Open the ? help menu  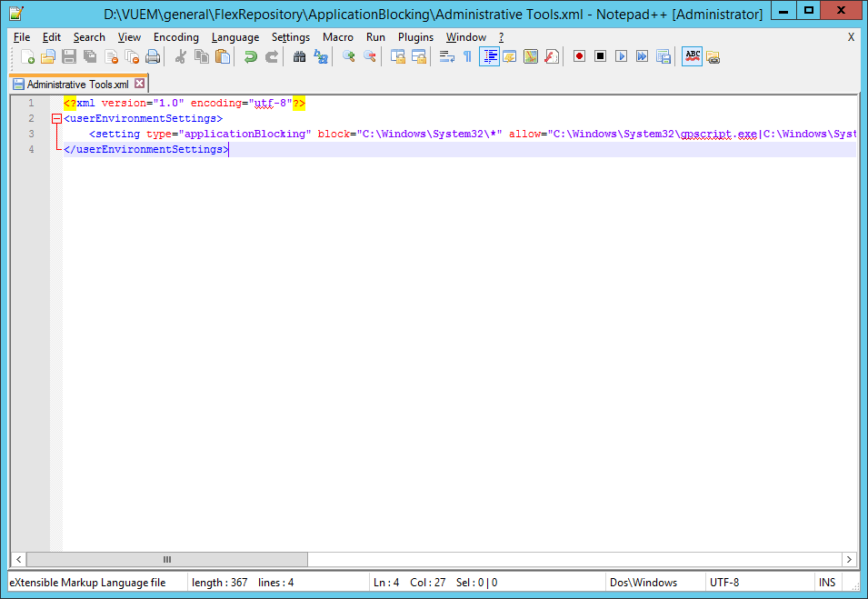[x=501, y=37]
